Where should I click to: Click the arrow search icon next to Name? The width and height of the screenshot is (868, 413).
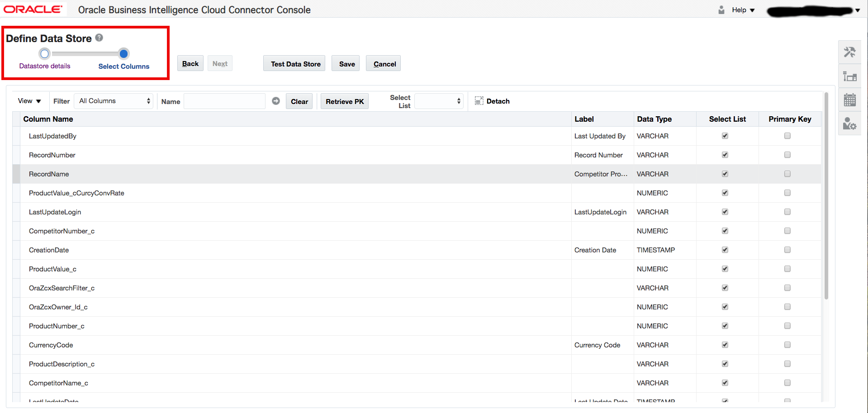pos(276,101)
